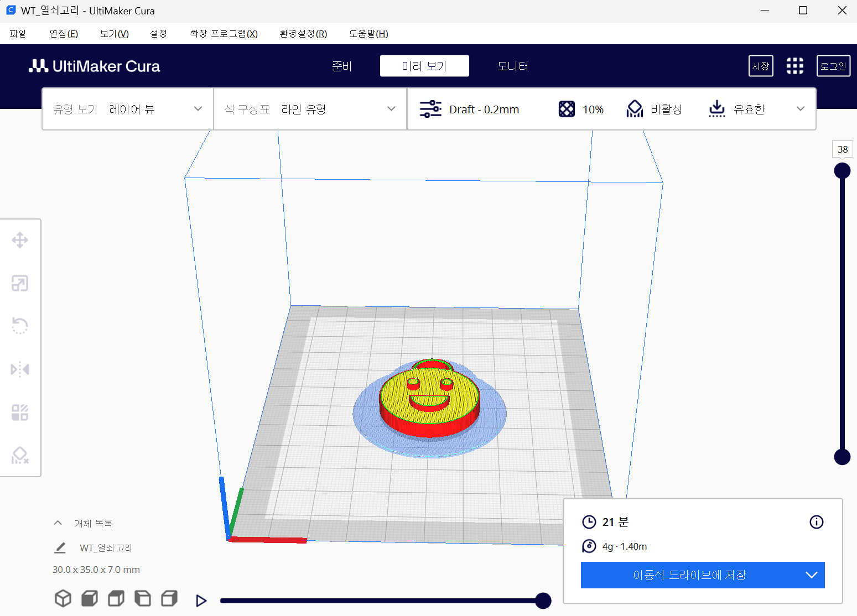Click the adhesion 유효한 icon
857x616 pixels.
[716, 109]
